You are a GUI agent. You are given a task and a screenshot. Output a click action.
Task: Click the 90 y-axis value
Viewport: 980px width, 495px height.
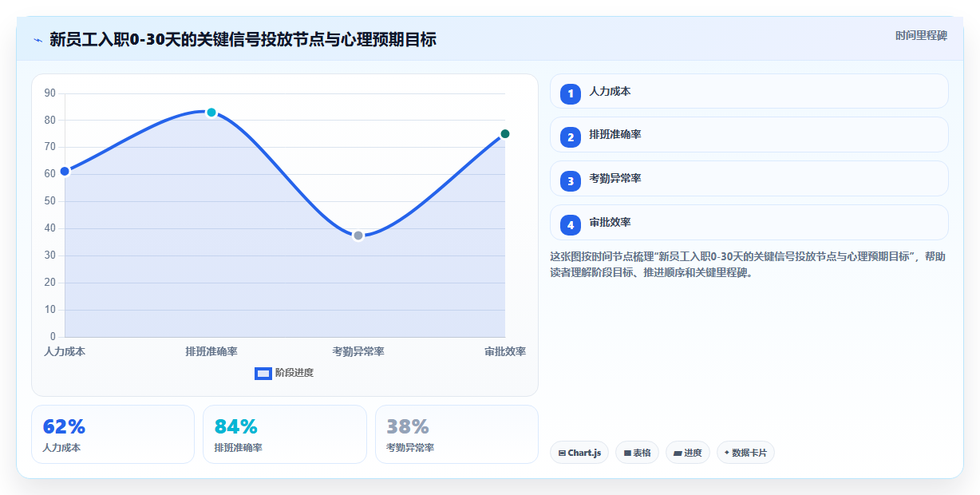[x=50, y=93]
